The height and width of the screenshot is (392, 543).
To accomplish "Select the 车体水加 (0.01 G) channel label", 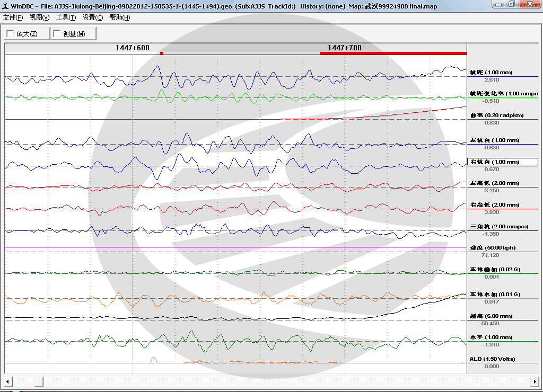I will coord(495,294).
